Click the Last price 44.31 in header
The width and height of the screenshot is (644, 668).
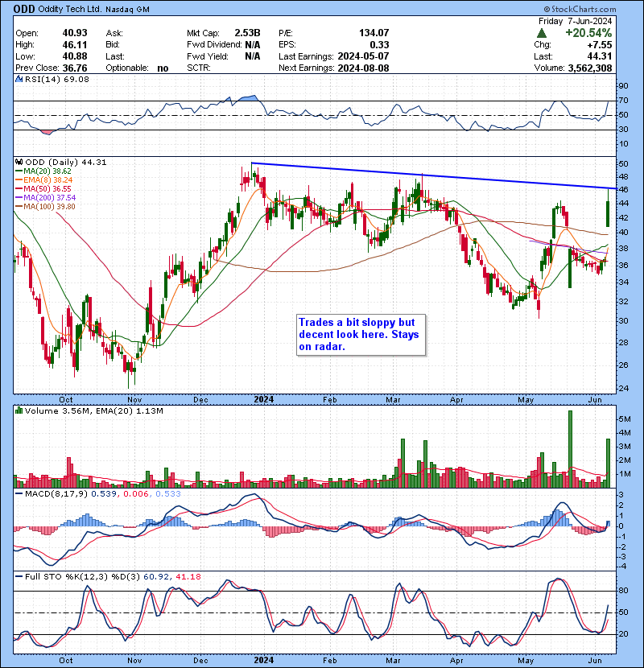599,56
